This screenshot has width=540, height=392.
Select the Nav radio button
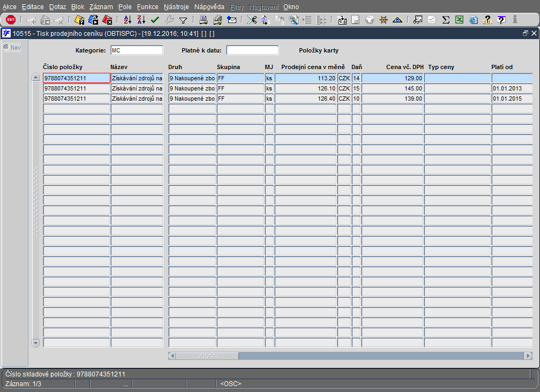[x=6, y=47]
